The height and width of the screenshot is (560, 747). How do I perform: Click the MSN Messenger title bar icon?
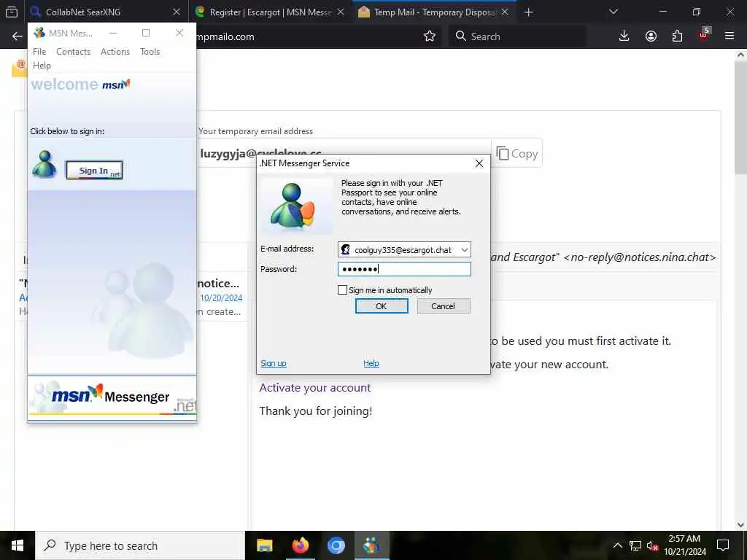(x=39, y=33)
